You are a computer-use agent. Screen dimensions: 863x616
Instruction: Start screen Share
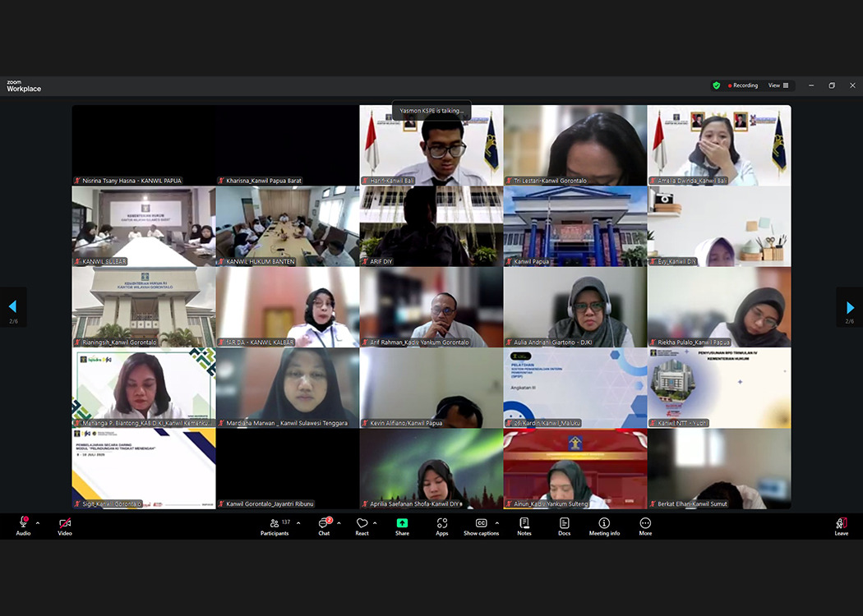pyautogui.click(x=402, y=526)
